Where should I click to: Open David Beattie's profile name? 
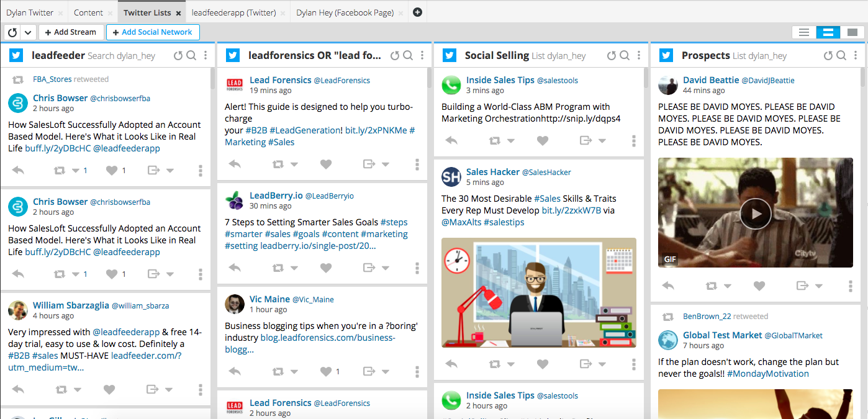click(x=711, y=80)
